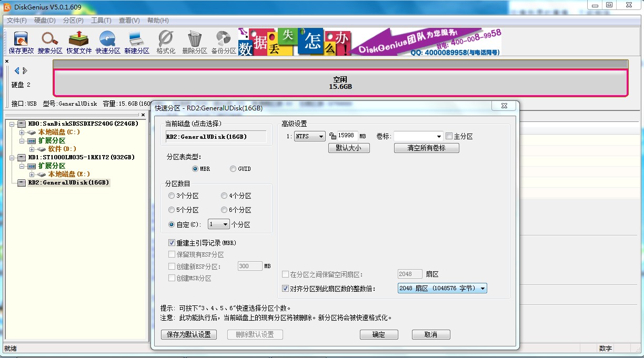This screenshot has height=358, width=644.
Task: Confirm with the 确定 button
Action: click(x=378, y=334)
